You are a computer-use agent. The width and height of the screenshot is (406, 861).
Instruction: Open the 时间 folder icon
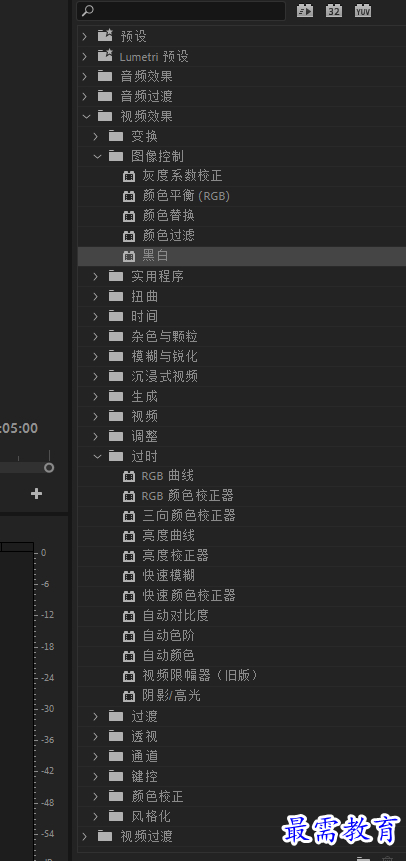(x=116, y=316)
